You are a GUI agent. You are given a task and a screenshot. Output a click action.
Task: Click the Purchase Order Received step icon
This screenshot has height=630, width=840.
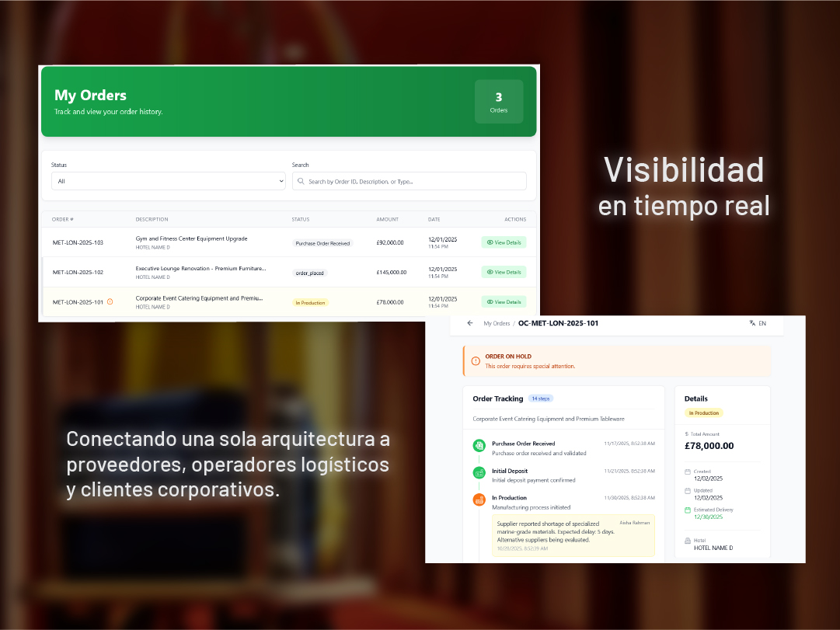(479, 446)
